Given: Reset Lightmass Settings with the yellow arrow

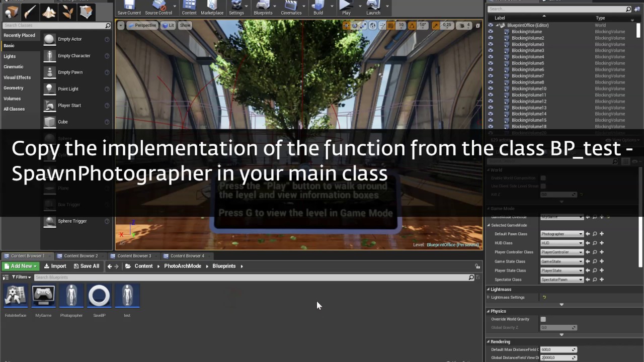Looking at the screenshot, I should tap(544, 297).
